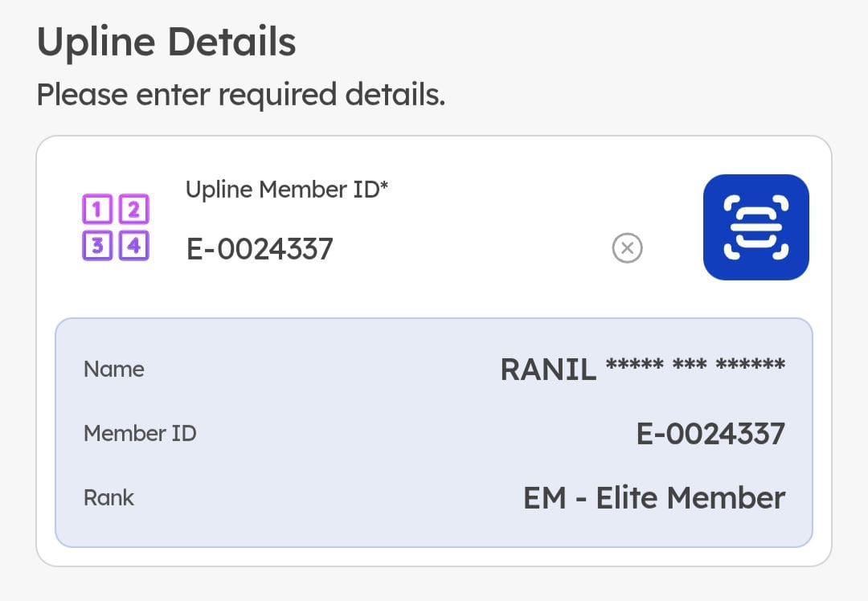Click the asterisk in "Upline Member ID*"
Viewport: 868px width, 601px height.
tap(384, 186)
